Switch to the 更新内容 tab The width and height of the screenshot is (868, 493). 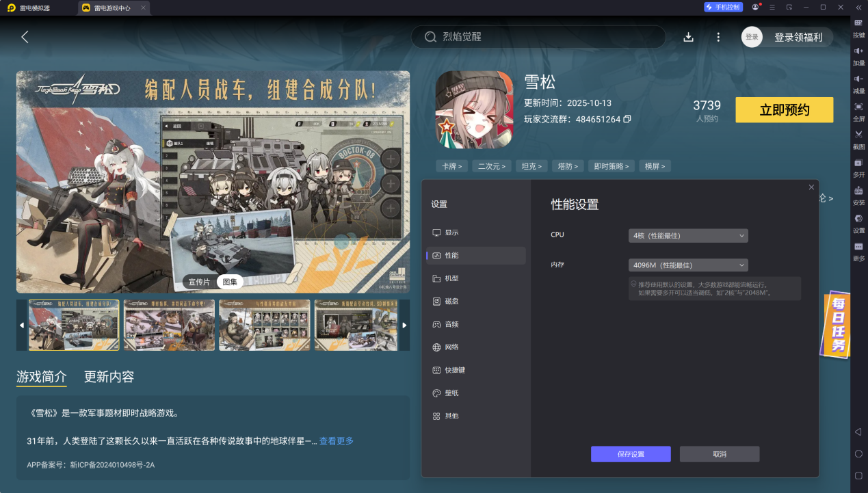(x=110, y=376)
